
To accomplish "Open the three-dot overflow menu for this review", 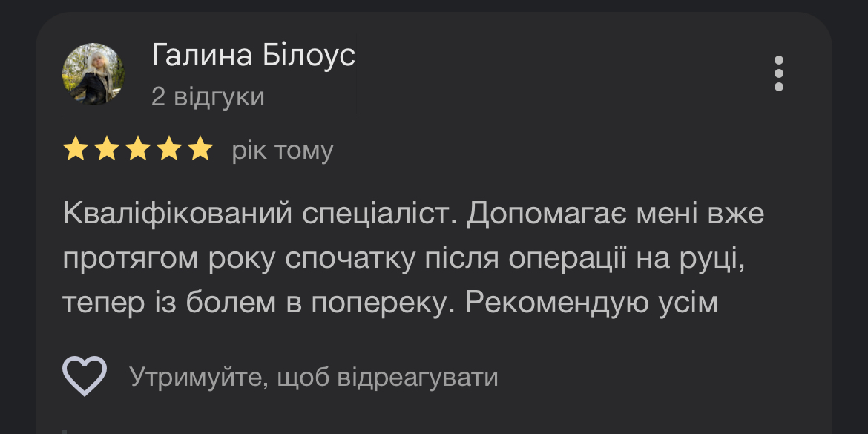I will coord(778,74).
